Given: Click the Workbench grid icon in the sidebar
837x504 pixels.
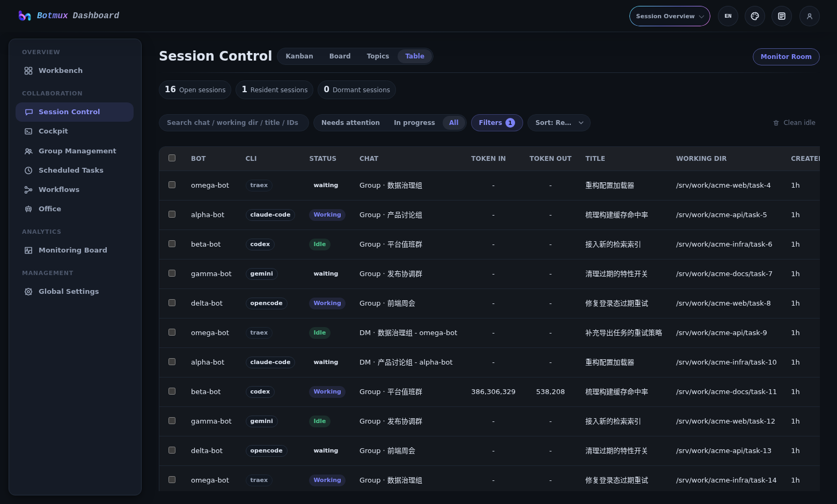Looking at the screenshot, I should 28,71.
